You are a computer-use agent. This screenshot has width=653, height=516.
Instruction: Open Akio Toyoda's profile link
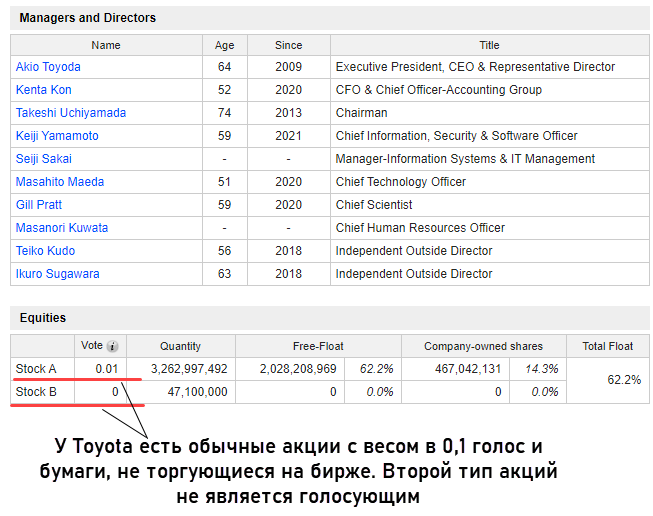pos(48,67)
